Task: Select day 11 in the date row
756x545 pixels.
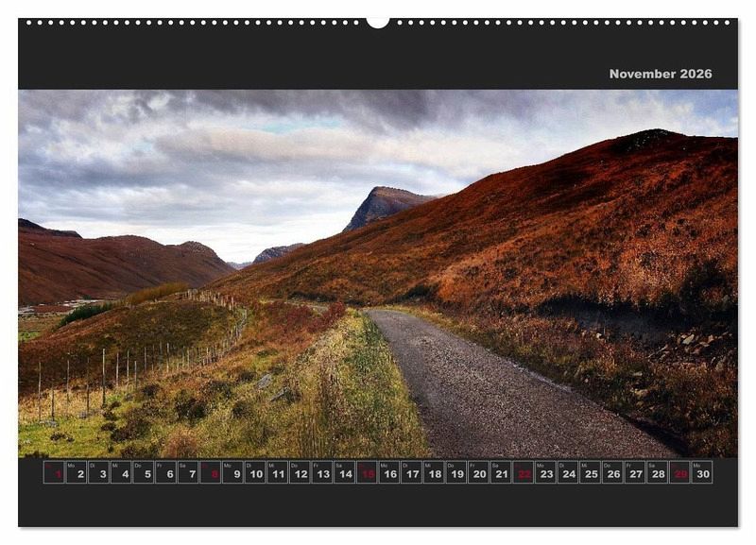Action: (x=277, y=472)
